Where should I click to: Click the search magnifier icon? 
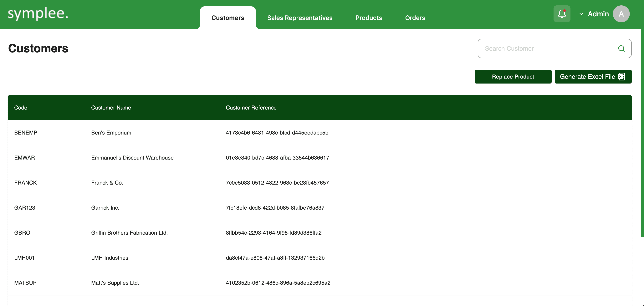pos(621,48)
